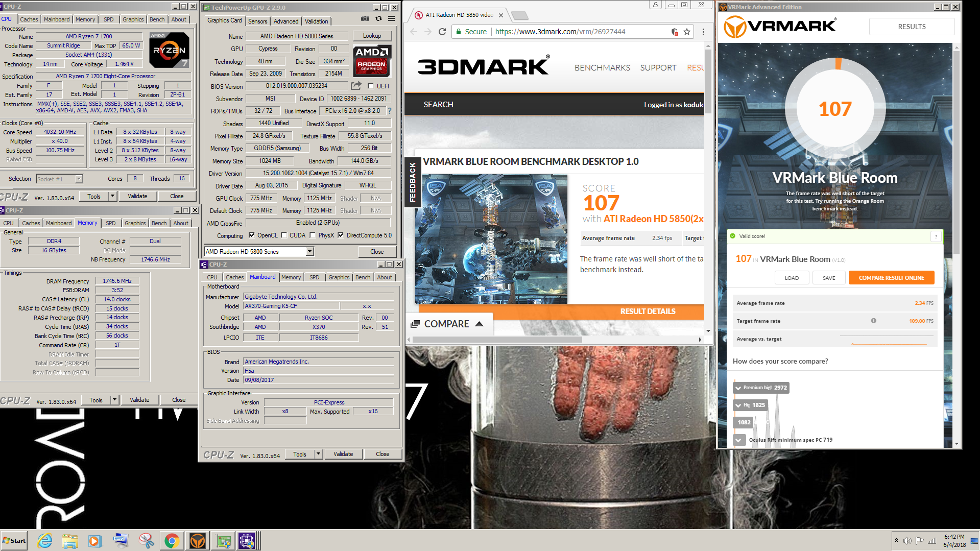Click the target frame rate info icon in VRMark
Viewport: 980px width, 551px height.
874,321
